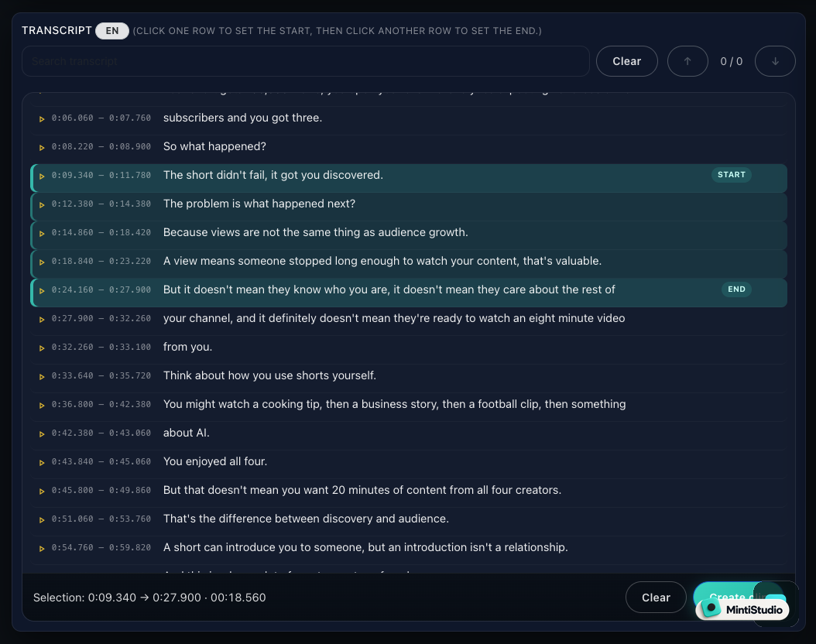Click timestamp 0:18.840 – 0:23.220

101,261
